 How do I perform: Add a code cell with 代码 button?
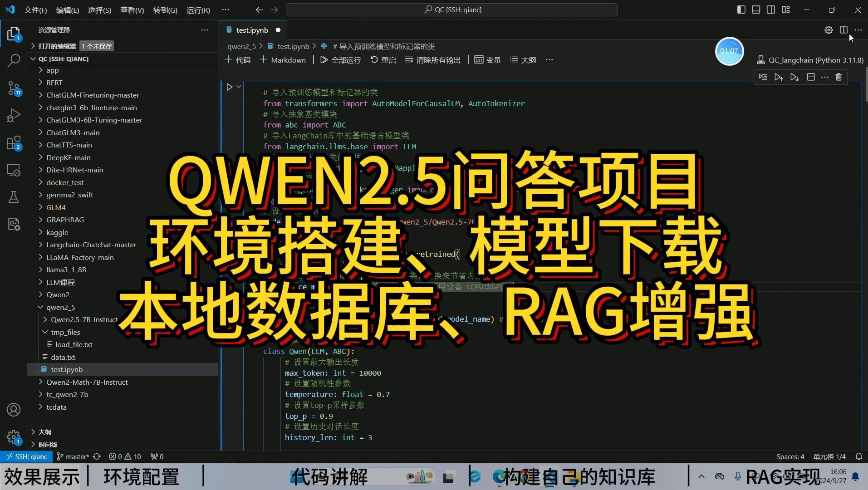click(x=237, y=60)
